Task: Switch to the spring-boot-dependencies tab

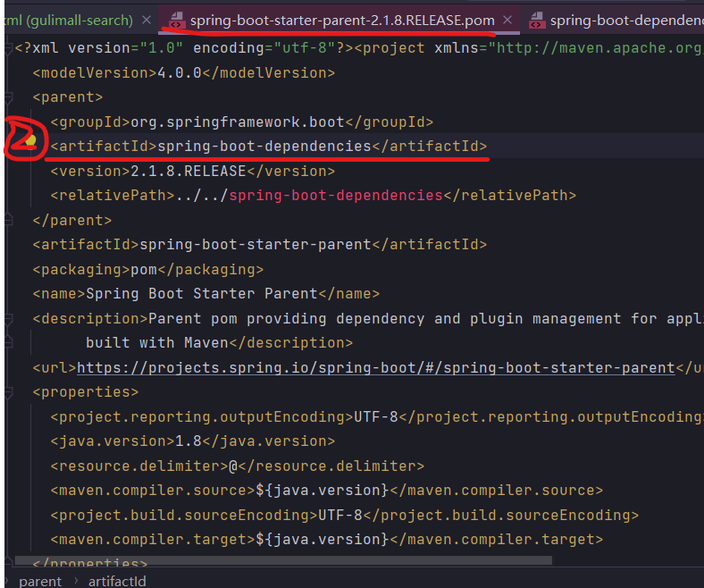Action: click(626, 21)
